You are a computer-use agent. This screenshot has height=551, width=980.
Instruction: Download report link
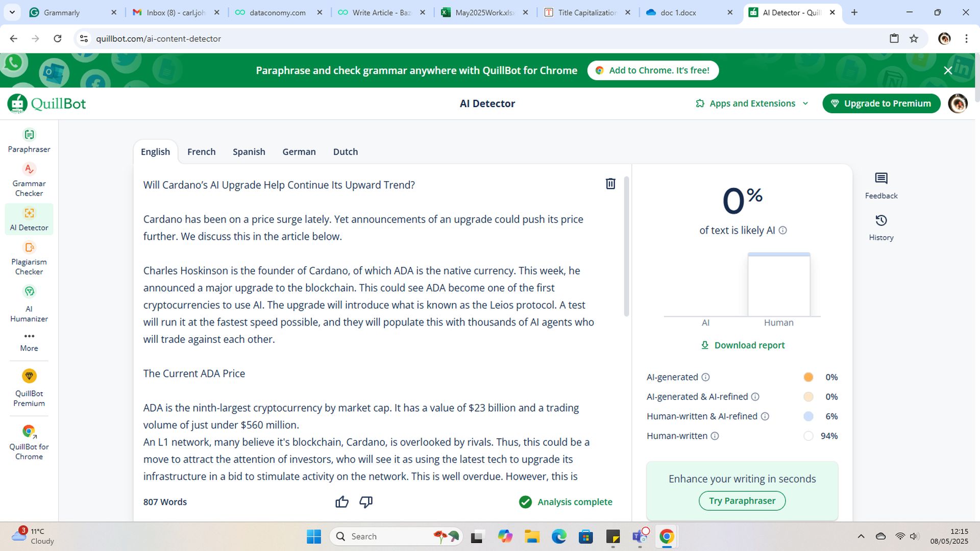coord(743,345)
